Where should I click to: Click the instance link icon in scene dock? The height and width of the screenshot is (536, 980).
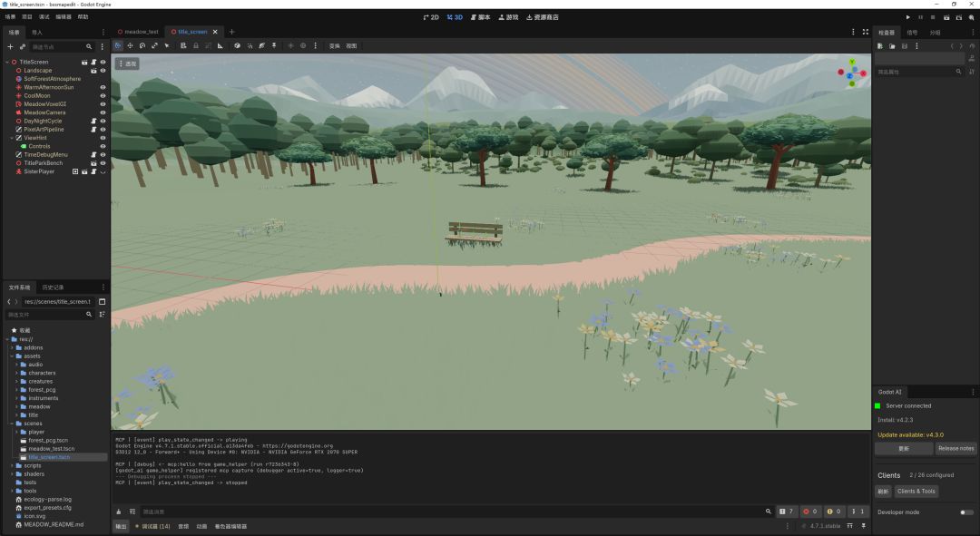pos(23,47)
